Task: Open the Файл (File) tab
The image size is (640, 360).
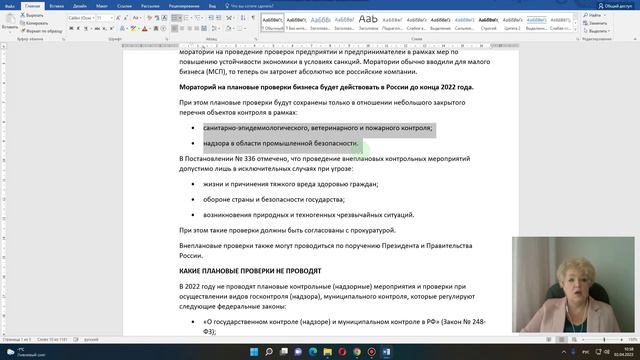Action: click(10, 6)
